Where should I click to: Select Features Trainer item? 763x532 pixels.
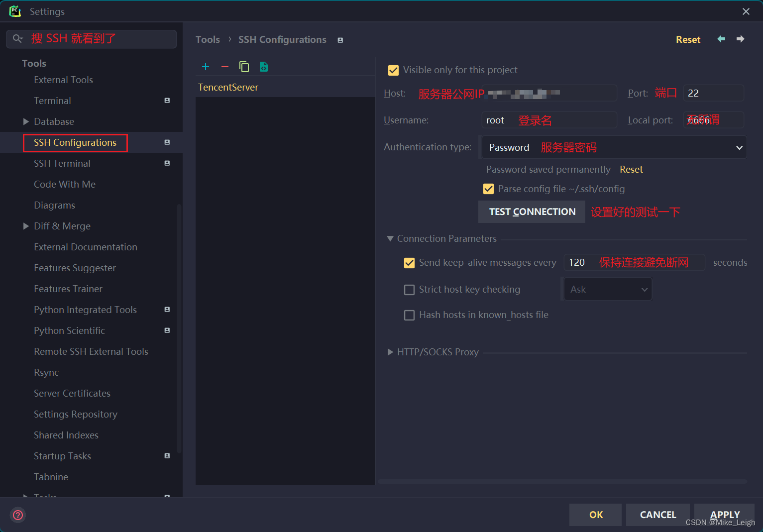point(68,289)
